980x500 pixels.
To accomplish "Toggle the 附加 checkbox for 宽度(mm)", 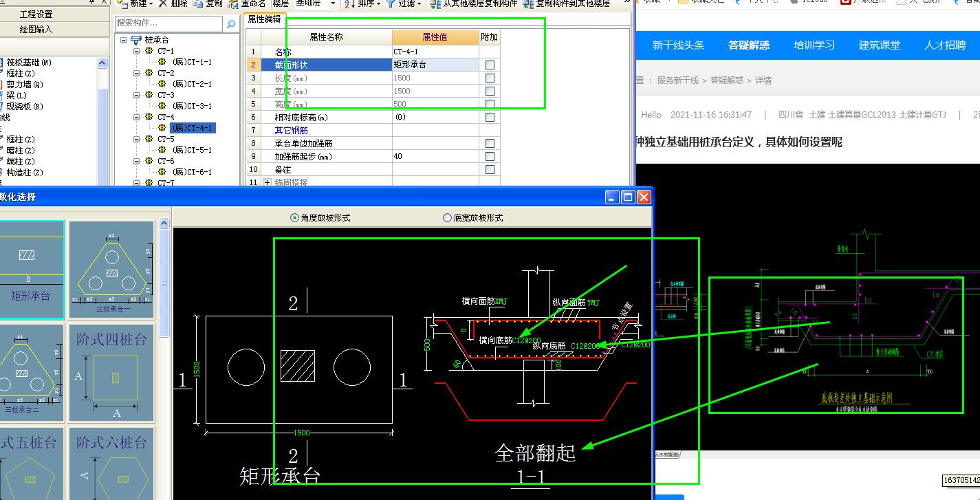I will click(490, 91).
